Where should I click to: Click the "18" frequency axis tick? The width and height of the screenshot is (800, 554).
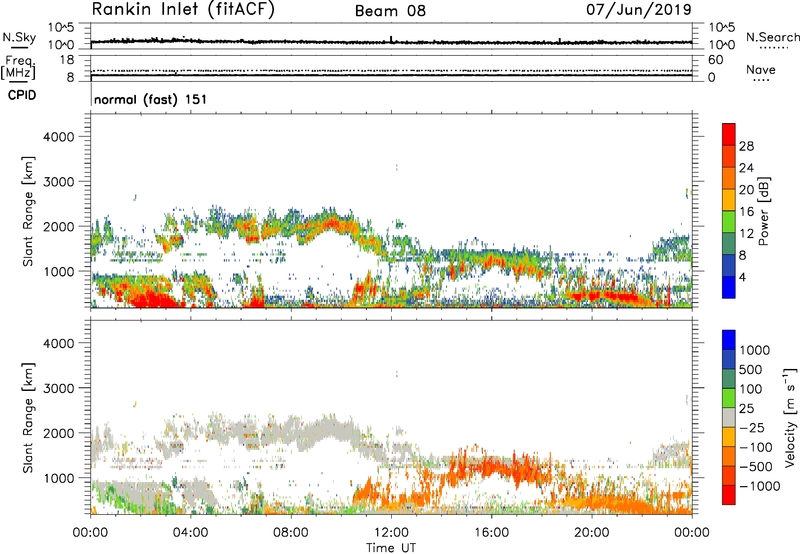coord(67,60)
